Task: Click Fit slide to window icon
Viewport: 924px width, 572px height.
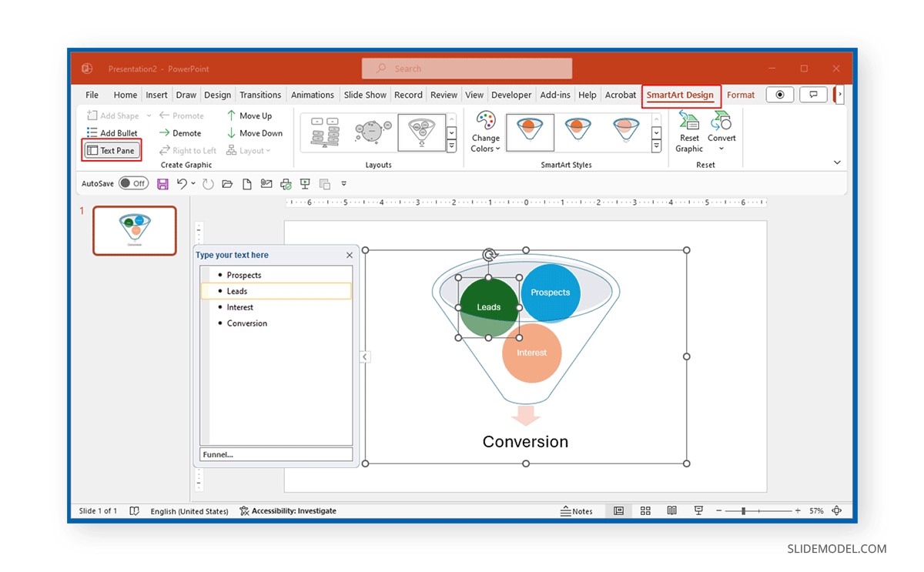Action: (x=837, y=511)
